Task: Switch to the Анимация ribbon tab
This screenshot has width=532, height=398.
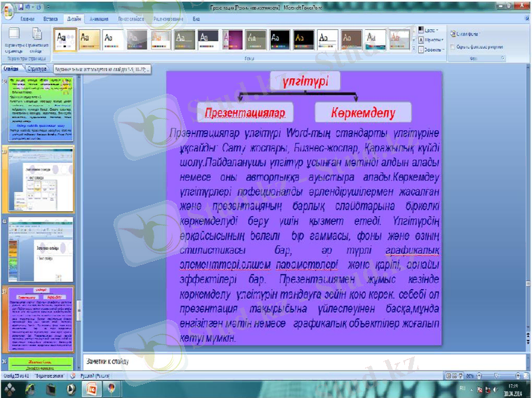Action: [100, 21]
